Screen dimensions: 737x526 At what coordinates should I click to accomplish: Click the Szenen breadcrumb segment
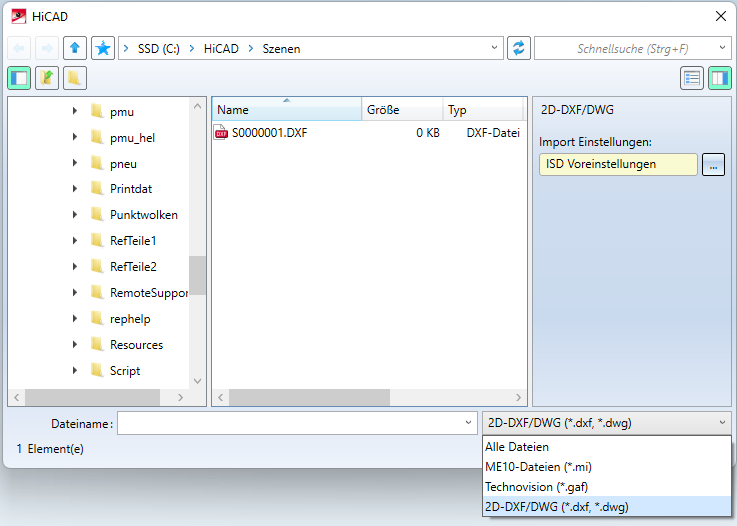click(281, 49)
